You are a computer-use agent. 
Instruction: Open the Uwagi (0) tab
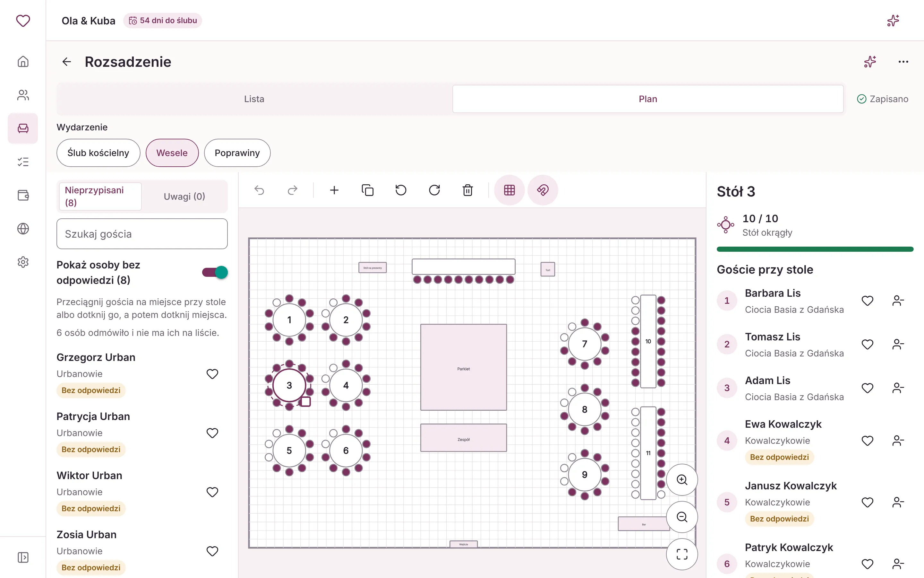(184, 197)
